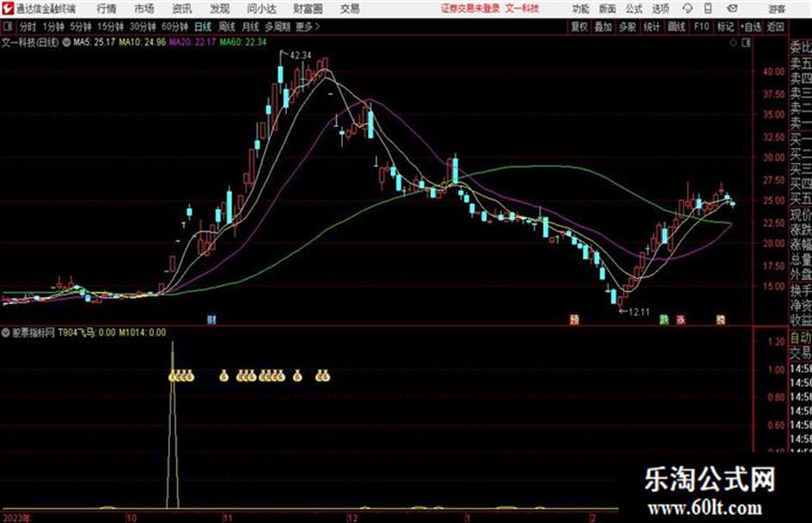Viewport: 812px width, 523px height.
Task: Click the headset customer service icon
Action: point(687,9)
